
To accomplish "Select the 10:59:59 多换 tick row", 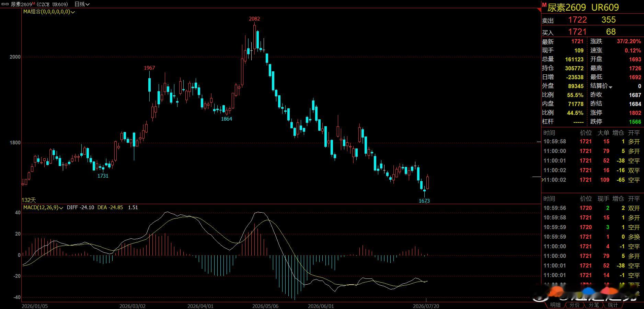I will click(591, 237).
